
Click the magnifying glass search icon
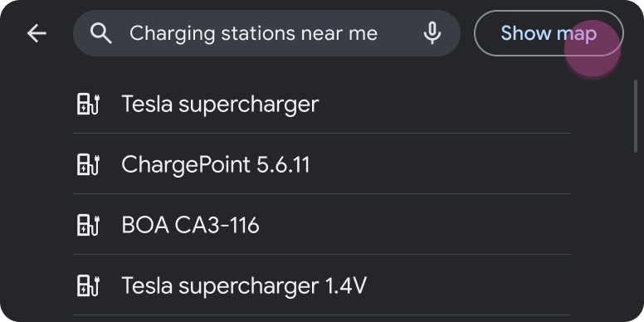coord(101,33)
